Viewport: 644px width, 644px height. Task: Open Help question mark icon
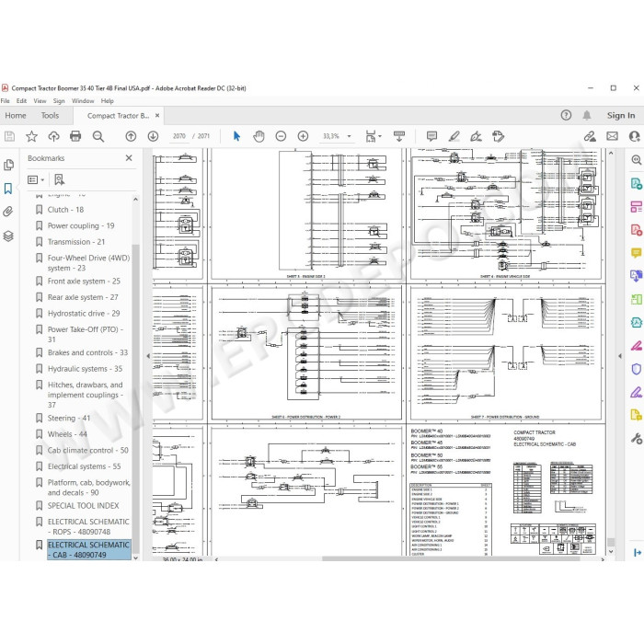566,115
